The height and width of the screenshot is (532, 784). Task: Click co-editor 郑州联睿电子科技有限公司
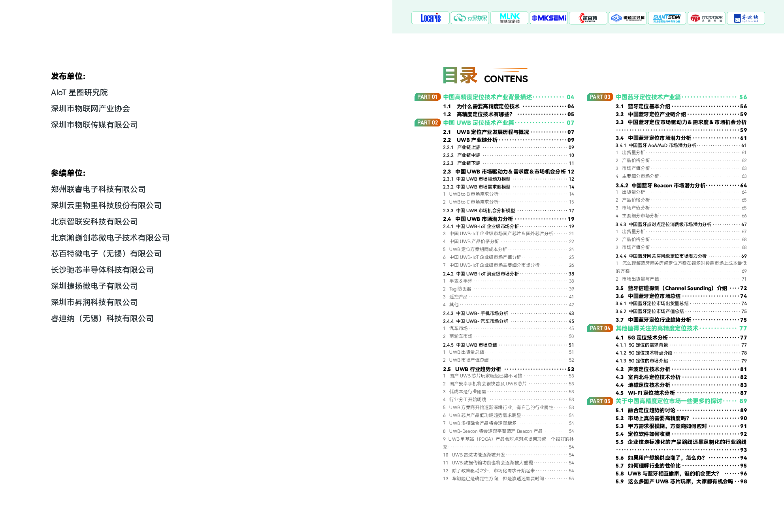point(98,189)
